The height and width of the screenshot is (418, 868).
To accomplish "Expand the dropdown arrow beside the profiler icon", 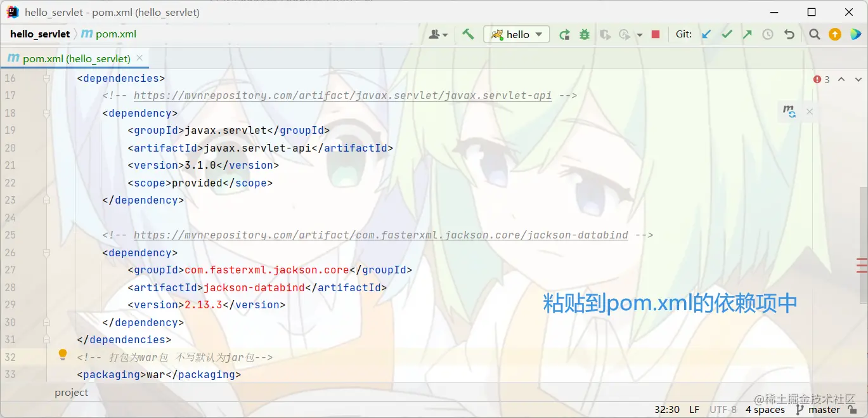I will tap(640, 35).
